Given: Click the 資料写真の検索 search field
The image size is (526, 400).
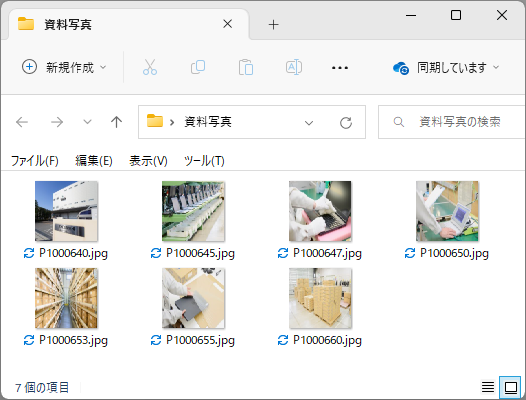Looking at the screenshot, I should (452, 122).
